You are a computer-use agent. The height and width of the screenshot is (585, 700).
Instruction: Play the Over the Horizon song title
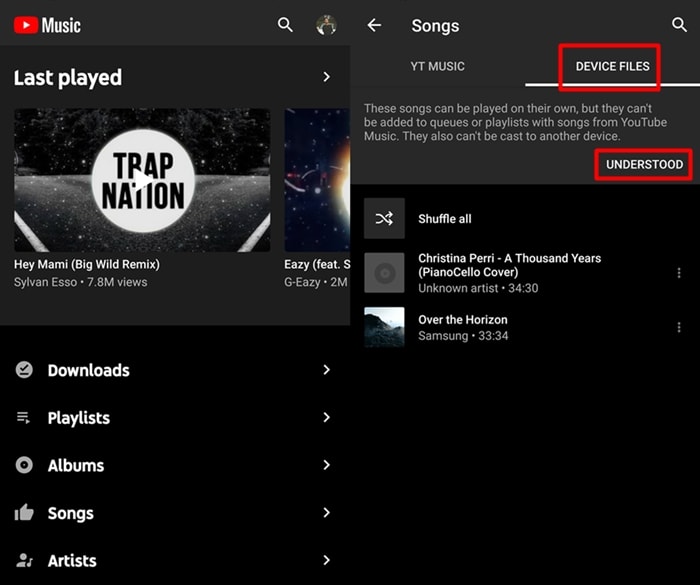click(x=462, y=320)
